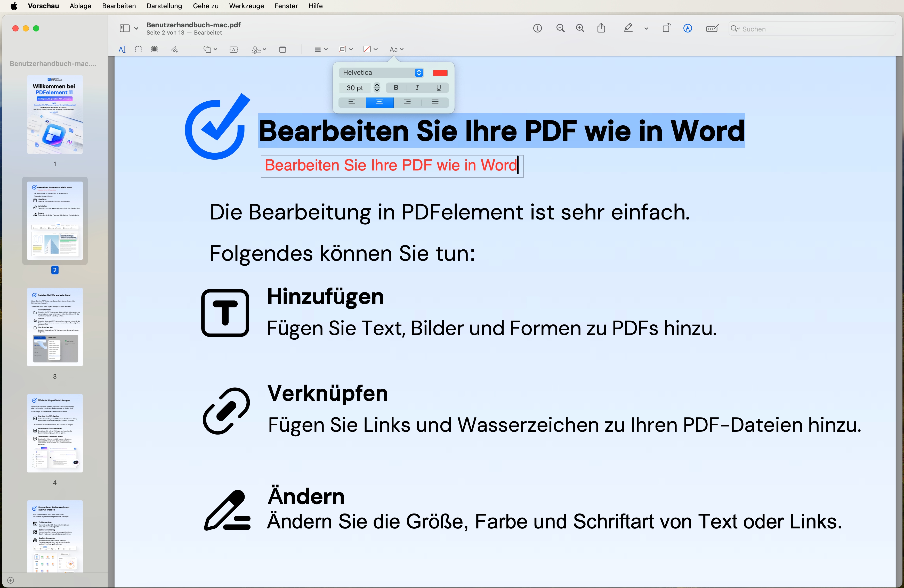Add a note annotation
Viewport: 904px width, 588px height.
click(282, 50)
